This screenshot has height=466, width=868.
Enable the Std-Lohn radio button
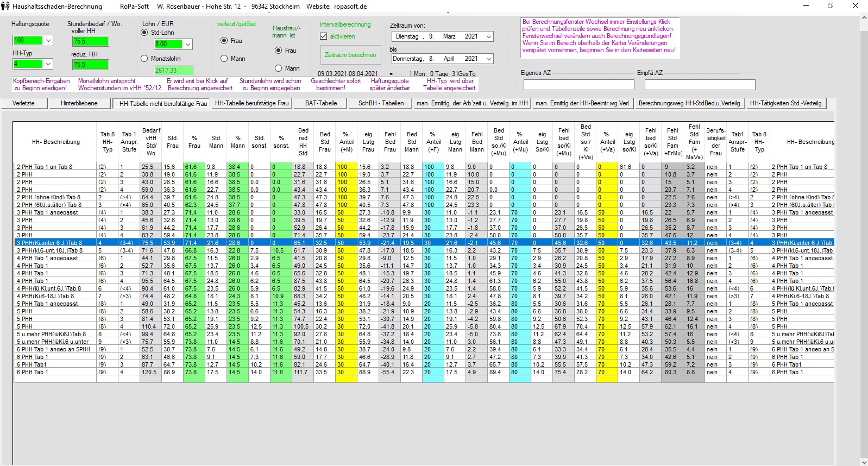[x=144, y=33]
